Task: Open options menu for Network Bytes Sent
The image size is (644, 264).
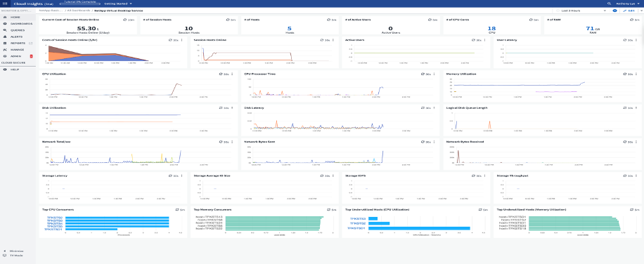Action: (x=434, y=142)
